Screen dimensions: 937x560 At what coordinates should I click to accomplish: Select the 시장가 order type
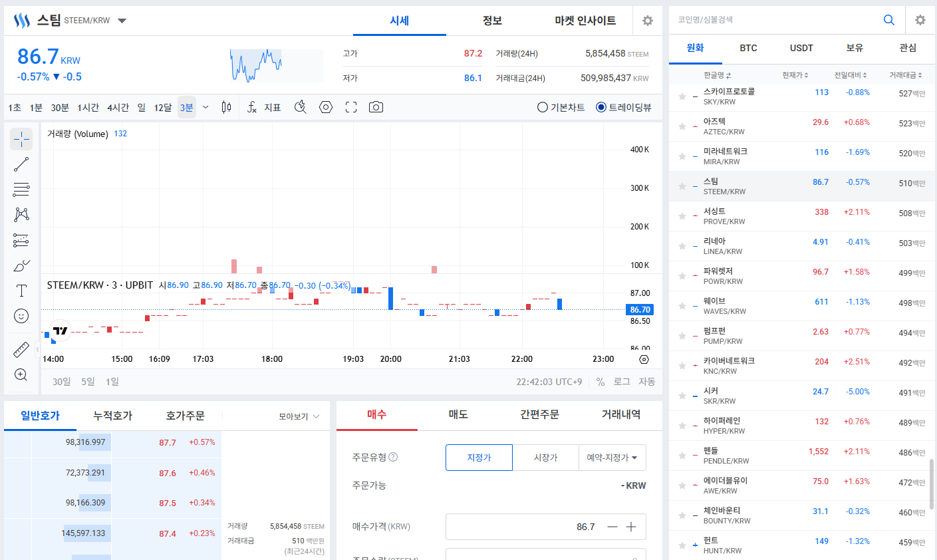click(x=545, y=458)
